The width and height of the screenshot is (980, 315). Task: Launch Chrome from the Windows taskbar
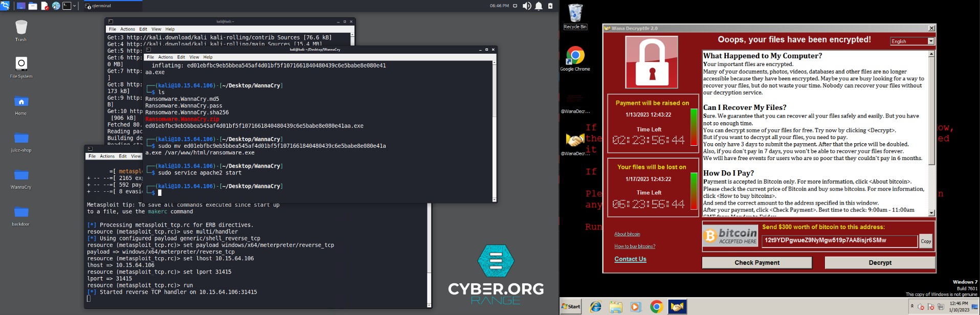click(x=656, y=307)
